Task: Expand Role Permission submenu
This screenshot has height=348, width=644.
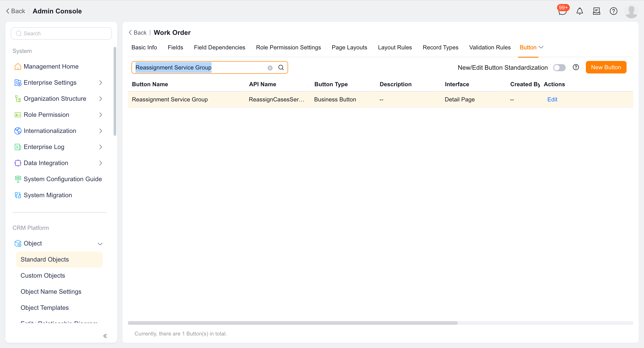Action: (100, 115)
